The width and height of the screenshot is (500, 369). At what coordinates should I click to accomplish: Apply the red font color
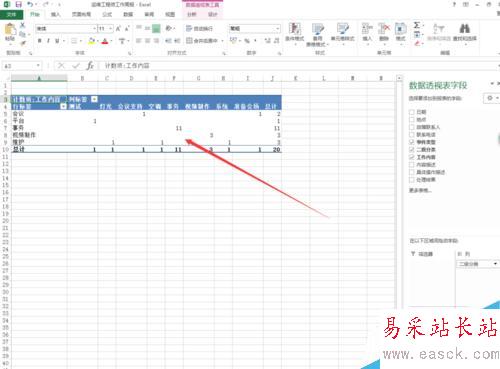pyautogui.click(x=105, y=41)
